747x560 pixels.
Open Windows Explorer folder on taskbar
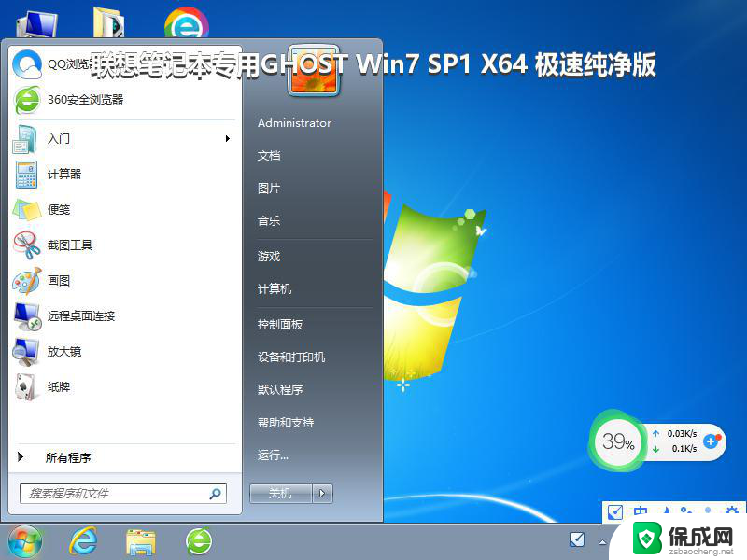click(141, 542)
